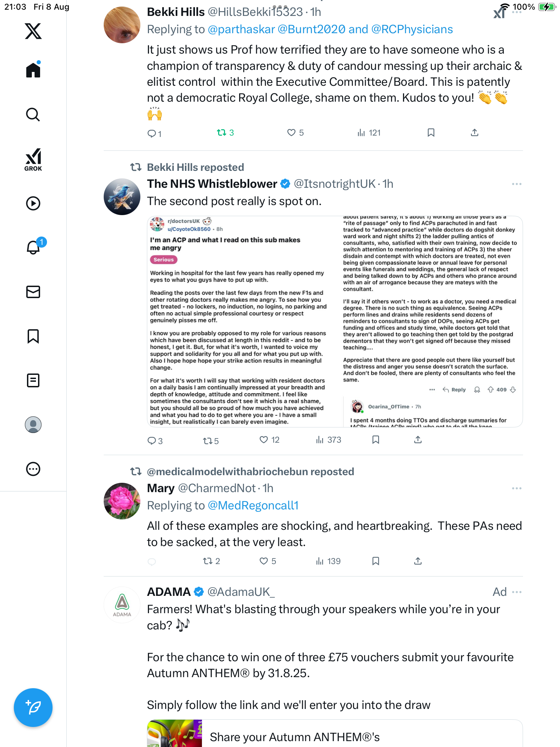Open the Profile page in sidebar
560x747 pixels.
33,425
